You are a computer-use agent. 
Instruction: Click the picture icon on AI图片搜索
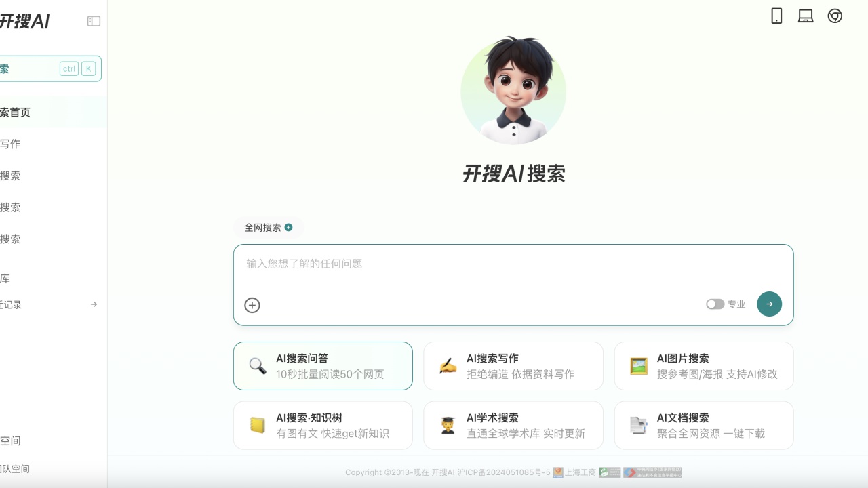pyautogui.click(x=639, y=366)
